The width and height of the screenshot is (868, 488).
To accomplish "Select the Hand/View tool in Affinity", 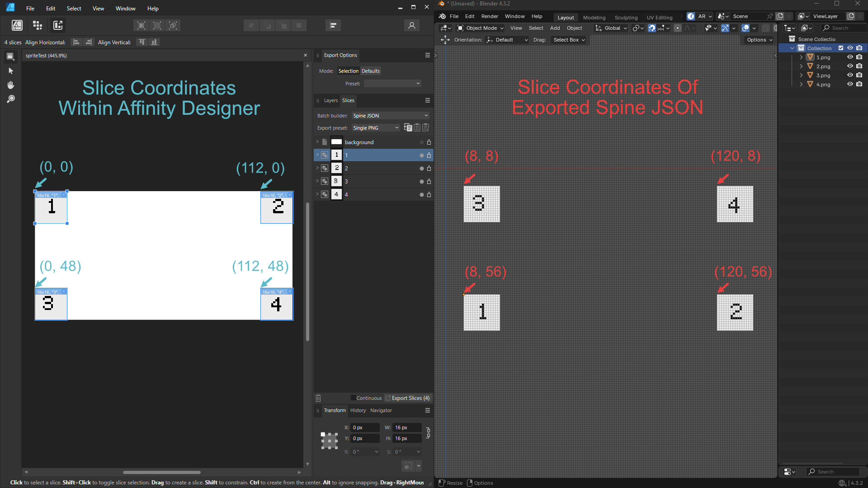I will [11, 85].
